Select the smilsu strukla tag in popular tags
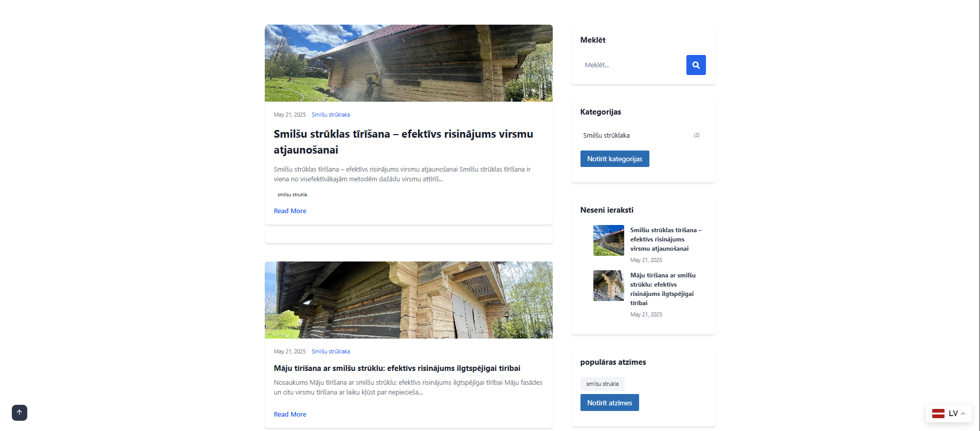 pos(602,384)
